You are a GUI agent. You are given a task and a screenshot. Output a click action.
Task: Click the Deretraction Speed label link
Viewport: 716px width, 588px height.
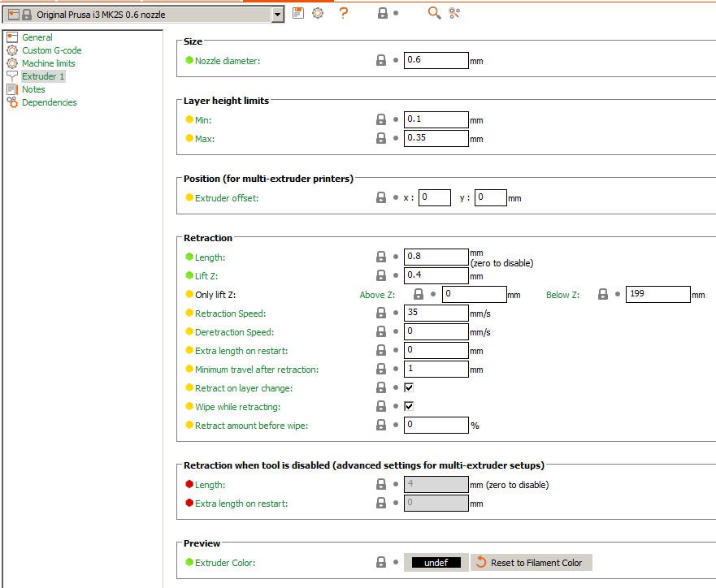(234, 332)
